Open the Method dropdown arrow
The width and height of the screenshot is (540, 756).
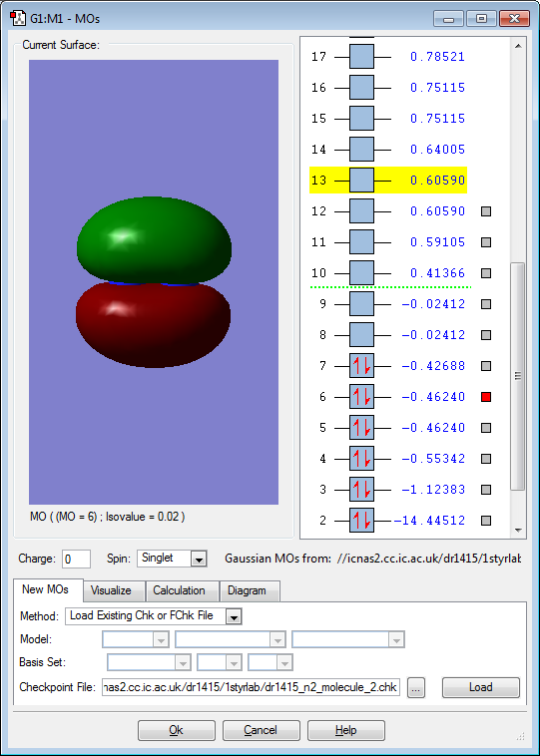234,616
